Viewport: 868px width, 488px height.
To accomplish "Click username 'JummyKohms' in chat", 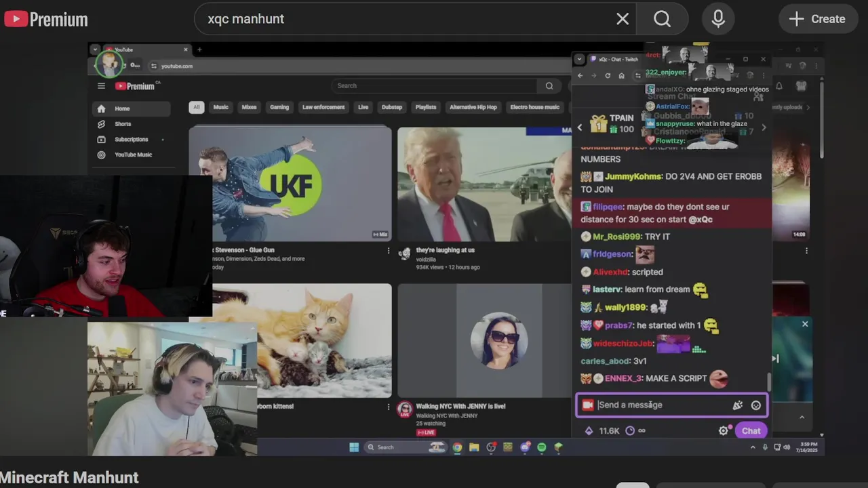I will 633,176.
